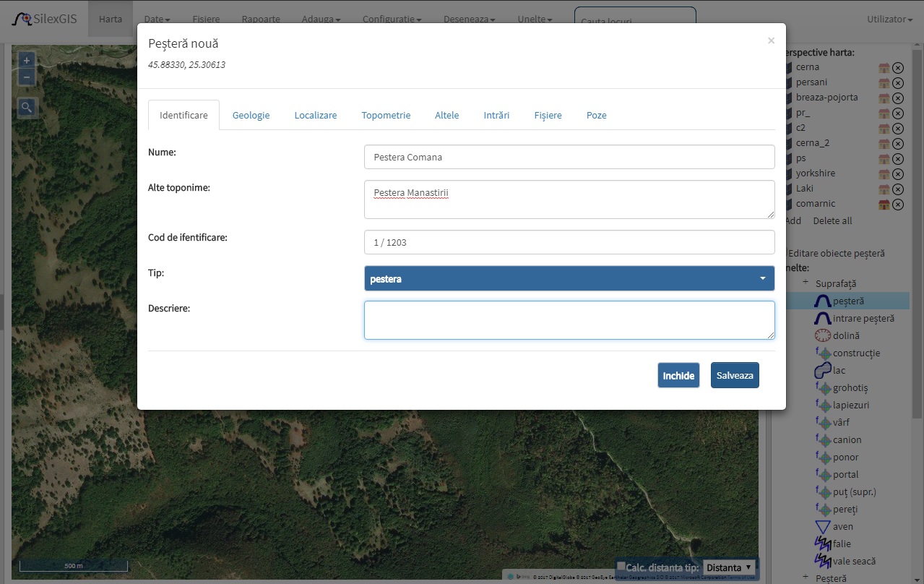The height and width of the screenshot is (584, 924).
Task: Open the map search magnifier tool
Action: (x=27, y=108)
